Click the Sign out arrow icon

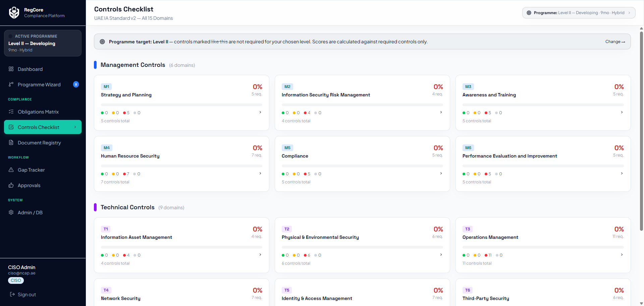12,294
